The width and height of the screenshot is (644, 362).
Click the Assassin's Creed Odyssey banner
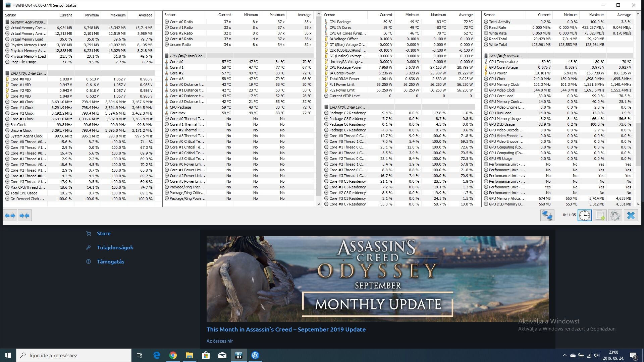pyautogui.click(x=378, y=279)
